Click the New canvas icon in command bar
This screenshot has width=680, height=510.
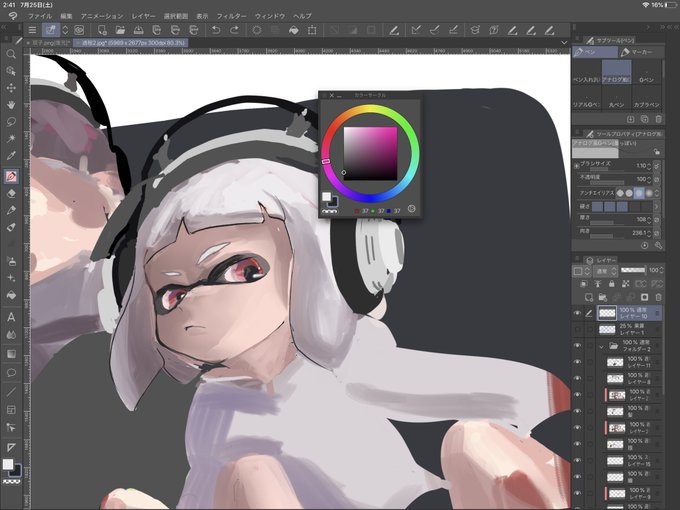tap(102, 30)
